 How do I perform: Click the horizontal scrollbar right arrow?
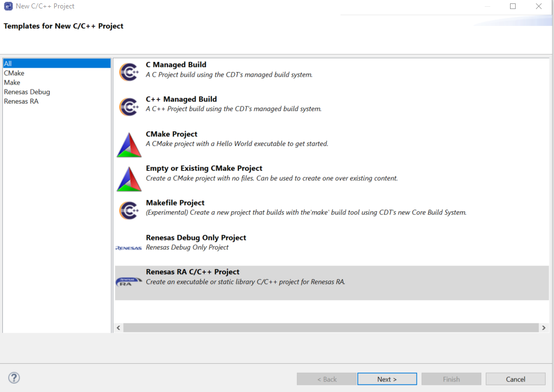pos(544,328)
